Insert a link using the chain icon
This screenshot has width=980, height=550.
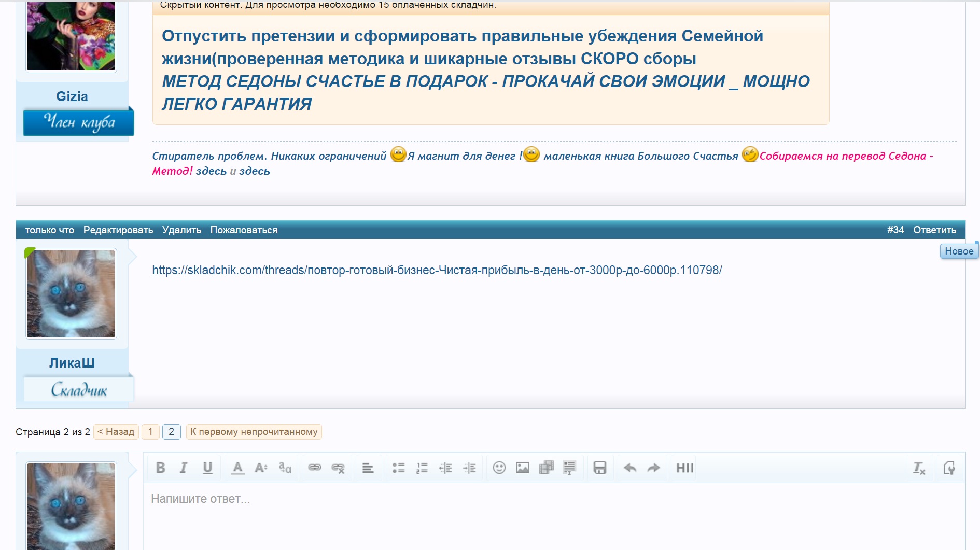point(315,468)
